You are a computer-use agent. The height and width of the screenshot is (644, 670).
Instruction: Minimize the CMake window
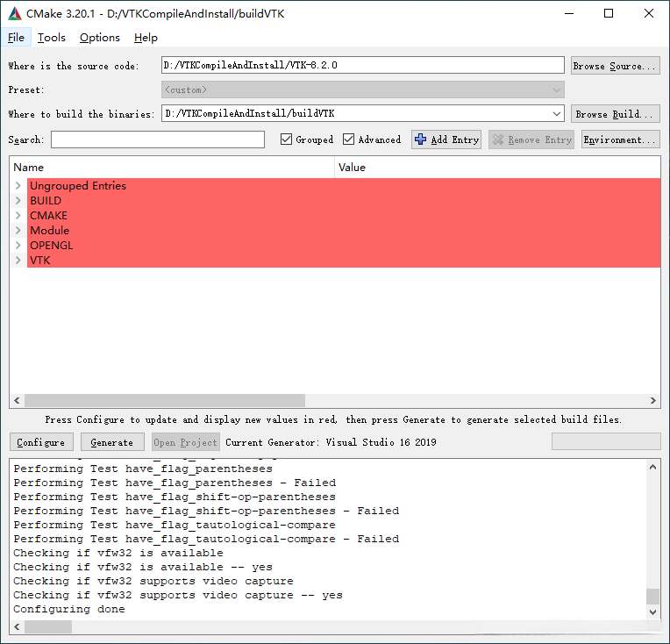pyautogui.click(x=569, y=14)
